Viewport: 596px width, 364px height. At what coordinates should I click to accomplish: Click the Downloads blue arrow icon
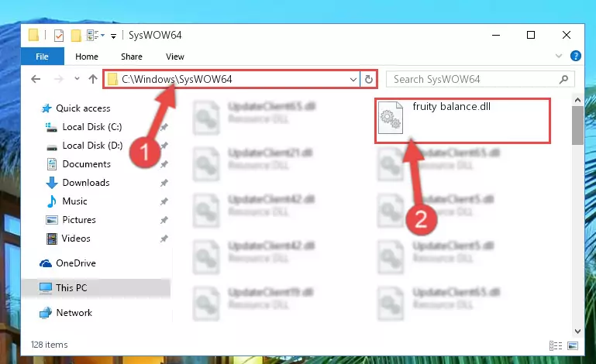(x=52, y=183)
